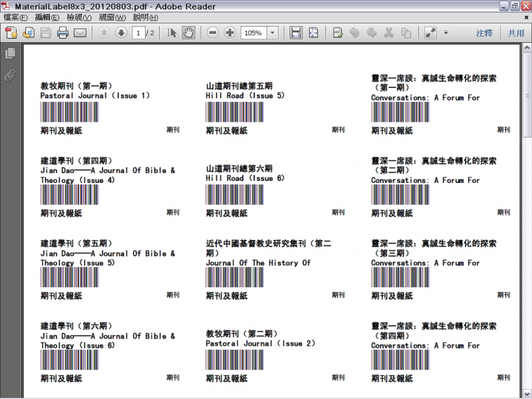This screenshot has width=532, height=399.
Task: Open the zoom percentage dropdown
Action: tap(273, 33)
